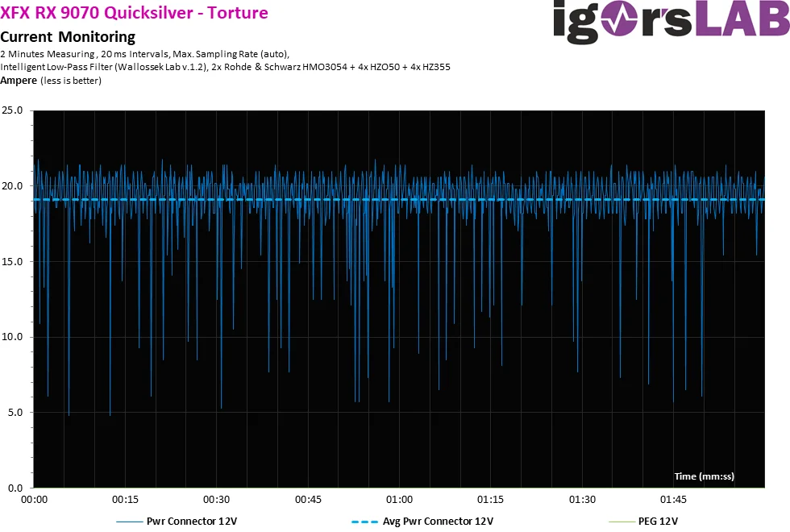The height and width of the screenshot is (532, 790).
Task: Click the dashed cyan Avg legend line
Action: point(364,522)
